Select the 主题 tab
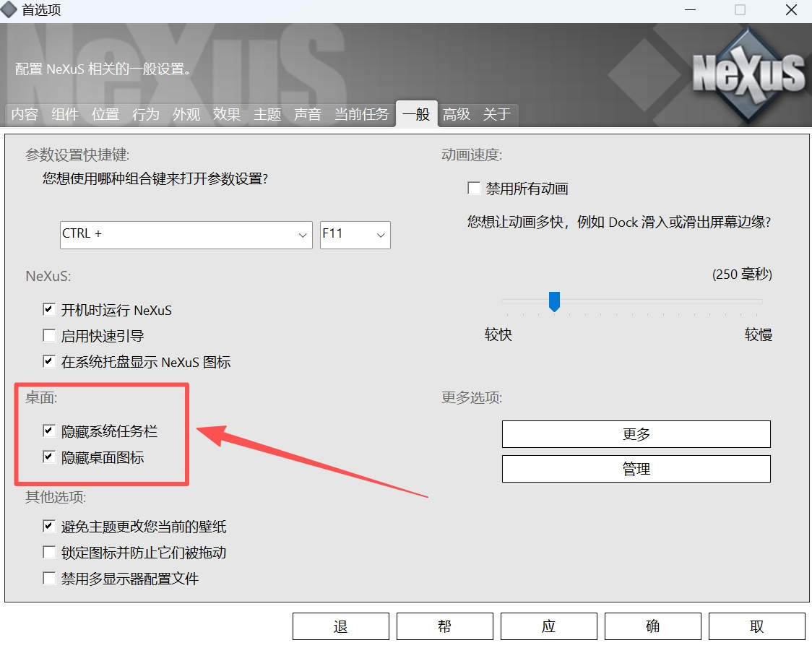812x648 pixels. (x=267, y=114)
